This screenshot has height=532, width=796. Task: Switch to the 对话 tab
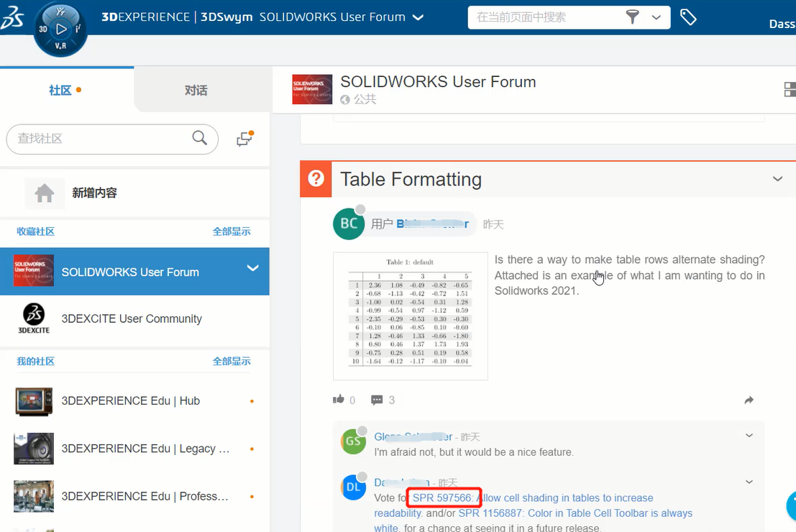[196, 90]
